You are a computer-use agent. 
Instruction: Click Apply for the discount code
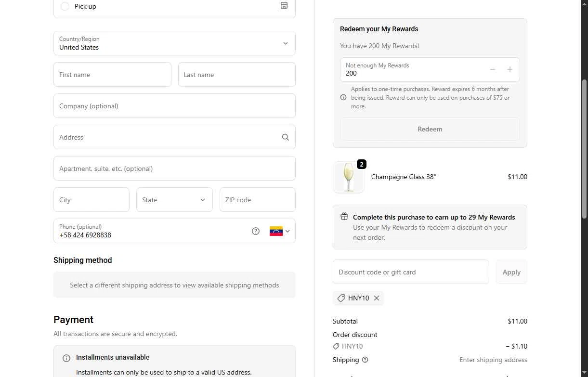[511, 272]
